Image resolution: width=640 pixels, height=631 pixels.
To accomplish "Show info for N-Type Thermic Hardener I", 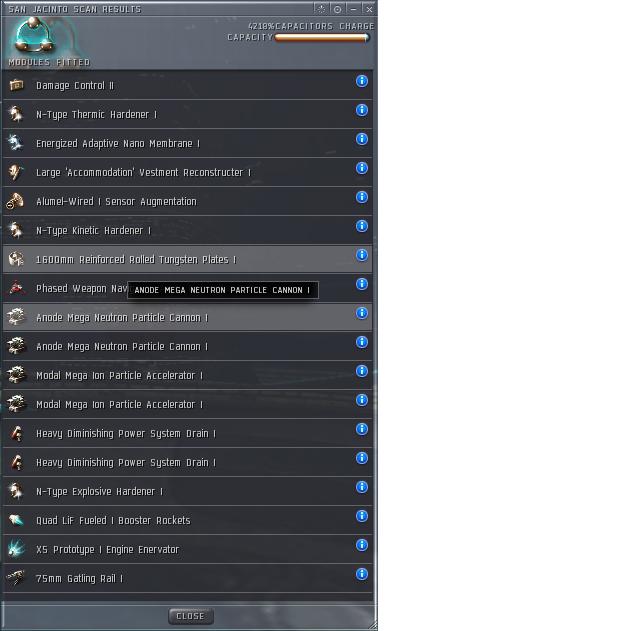I will click(x=362, y=110).
